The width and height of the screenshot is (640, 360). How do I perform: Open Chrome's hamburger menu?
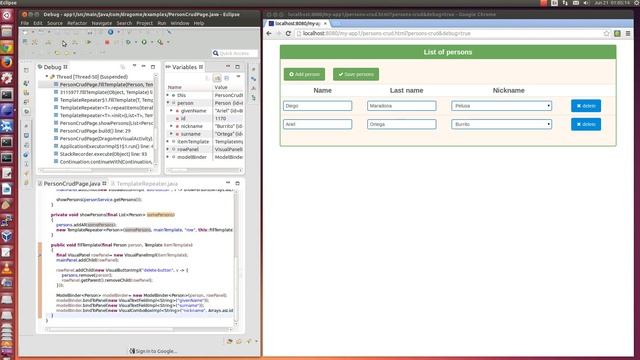coord(628,33)
